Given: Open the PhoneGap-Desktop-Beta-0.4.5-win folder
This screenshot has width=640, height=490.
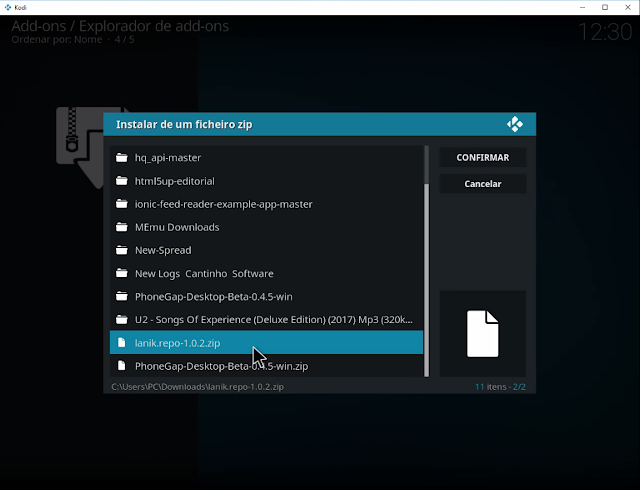Looking at the screenshot, I should coord(267,296).
